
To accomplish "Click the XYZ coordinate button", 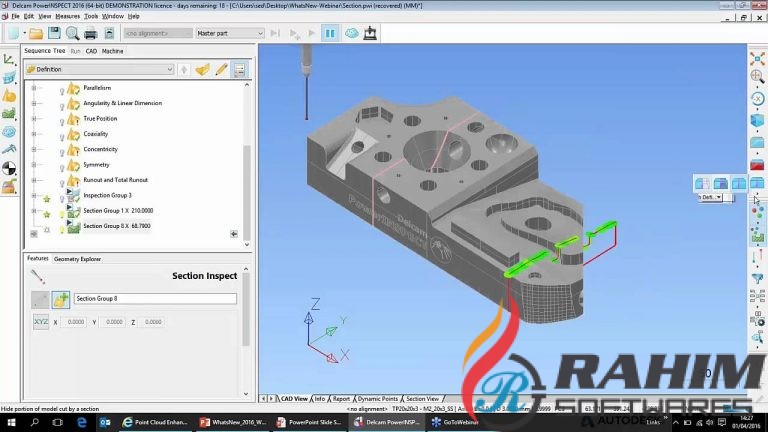I will point(41,322).
